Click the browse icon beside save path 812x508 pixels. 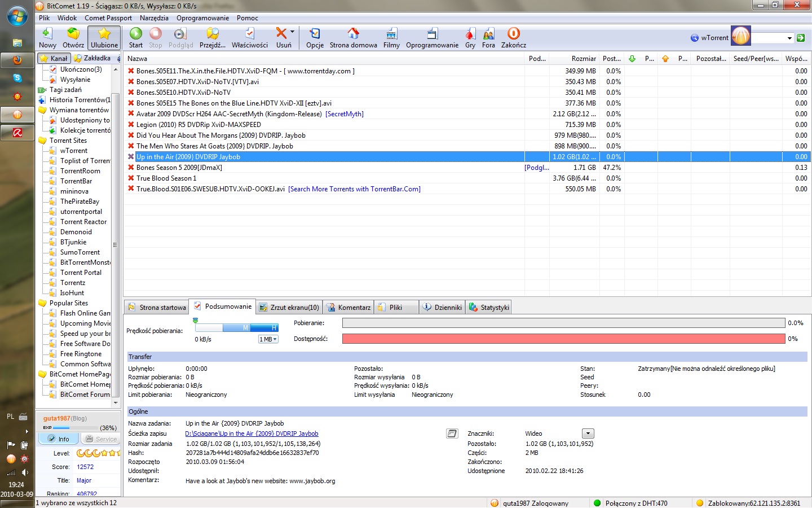(452, 433)
